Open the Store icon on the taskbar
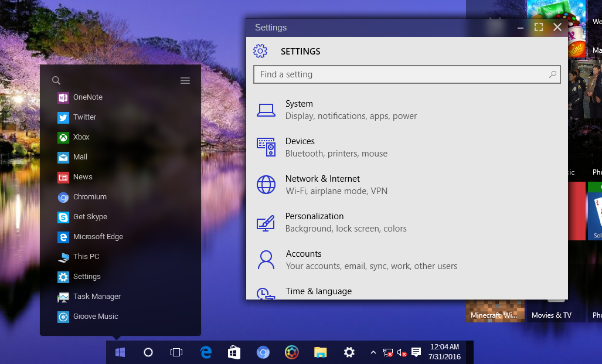Screen dimensions: 602x364 point(234,352)
